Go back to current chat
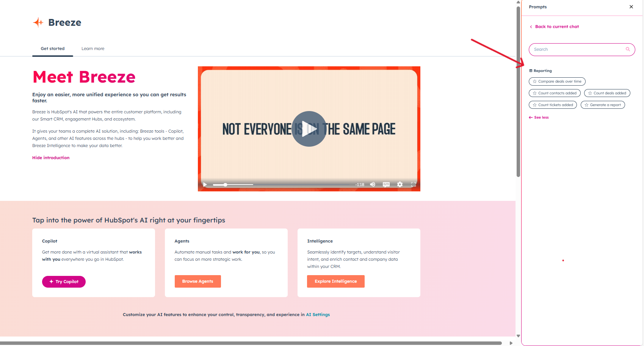 point(557,27)
